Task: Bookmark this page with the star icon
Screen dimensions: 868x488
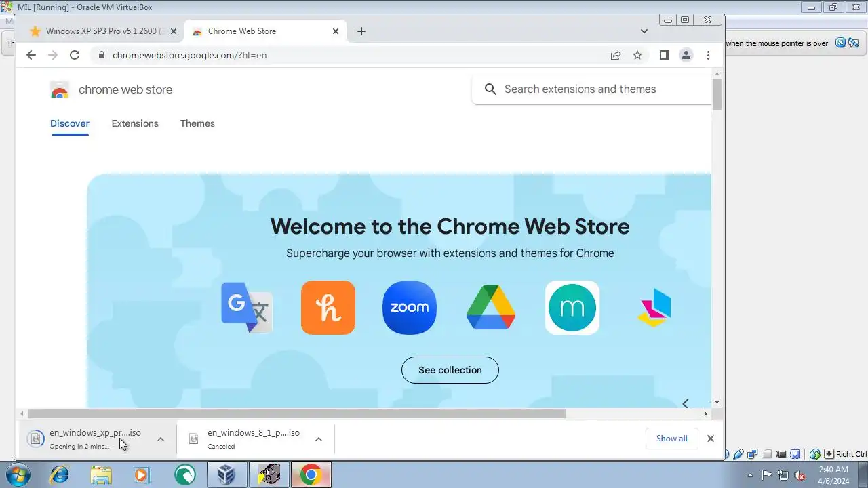Action: point(637,55)
